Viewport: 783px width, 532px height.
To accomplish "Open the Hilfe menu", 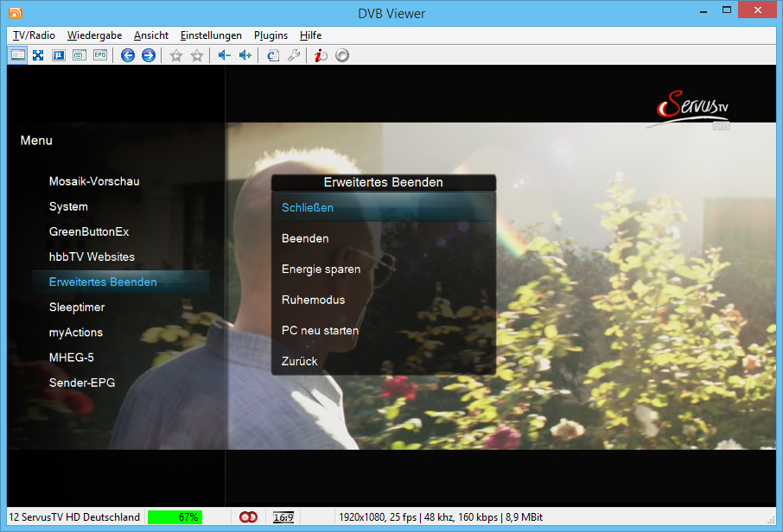I will tap(310, 35).
